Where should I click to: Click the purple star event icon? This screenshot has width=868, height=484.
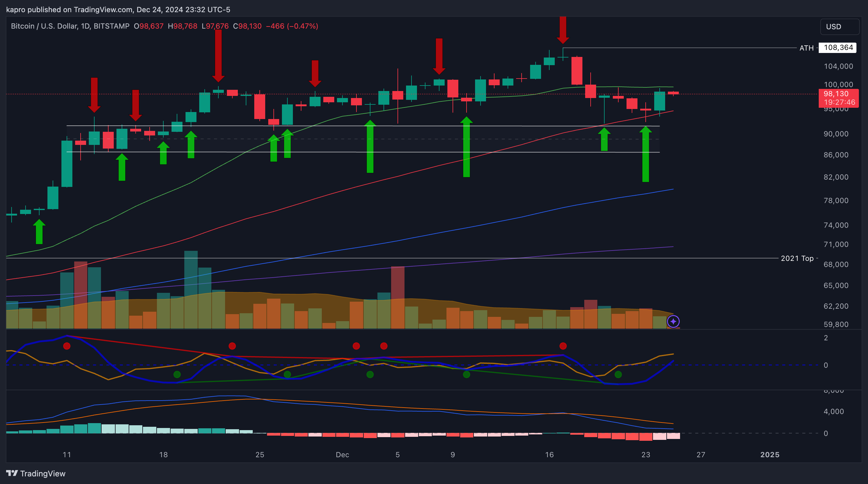(673, 321)
